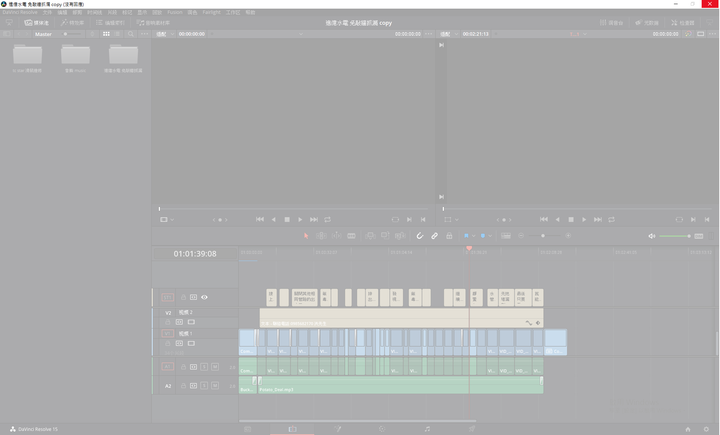This screenshot has width=720, height=435.
Task: Switch media pool to thumbnail grid view
Action: [x=106, y=34]
